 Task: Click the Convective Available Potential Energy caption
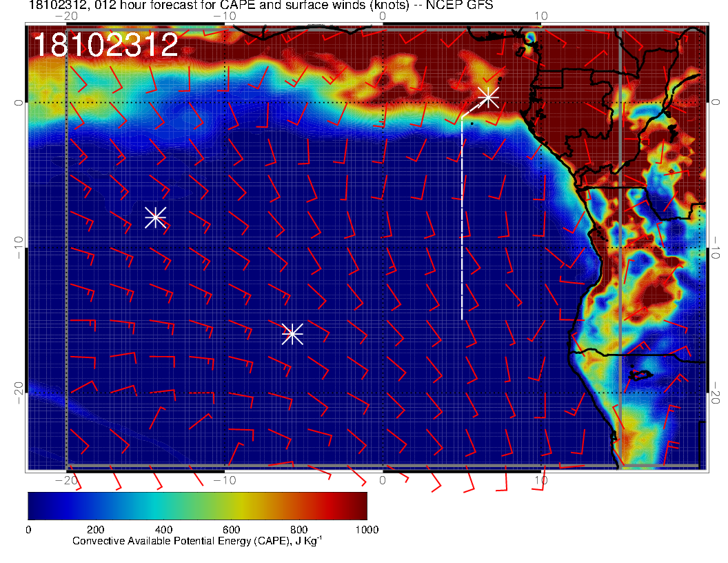pos(196,542)
